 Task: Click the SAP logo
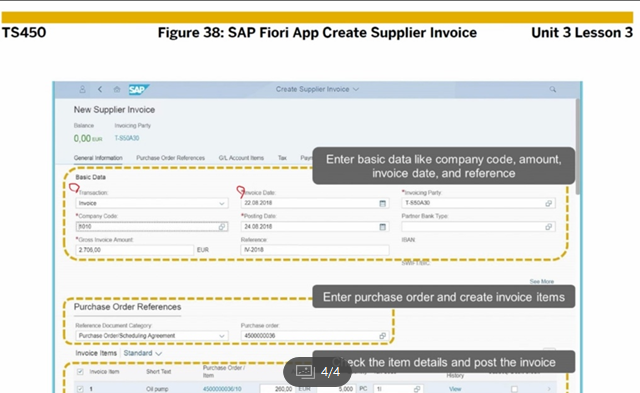(139, 89)
